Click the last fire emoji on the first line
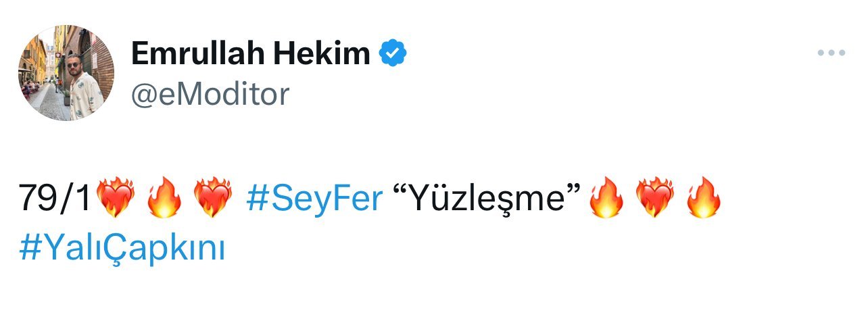 [704, 199]
